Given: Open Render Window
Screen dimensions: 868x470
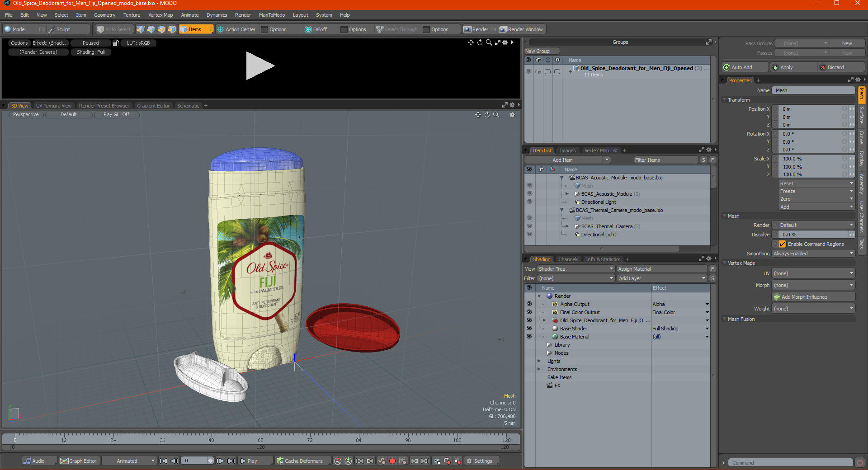Looking at the screenshot, I should pyautogui.click(x=521, y=29).
